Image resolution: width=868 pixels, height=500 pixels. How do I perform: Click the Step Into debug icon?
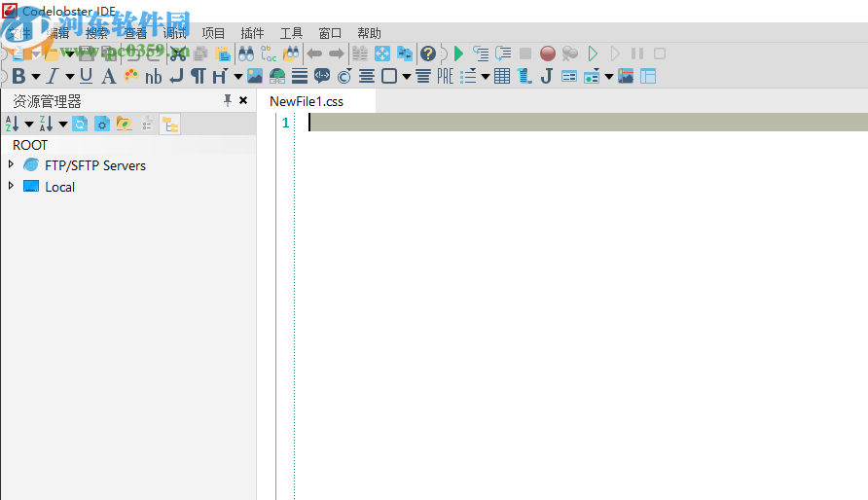point(481,54)
